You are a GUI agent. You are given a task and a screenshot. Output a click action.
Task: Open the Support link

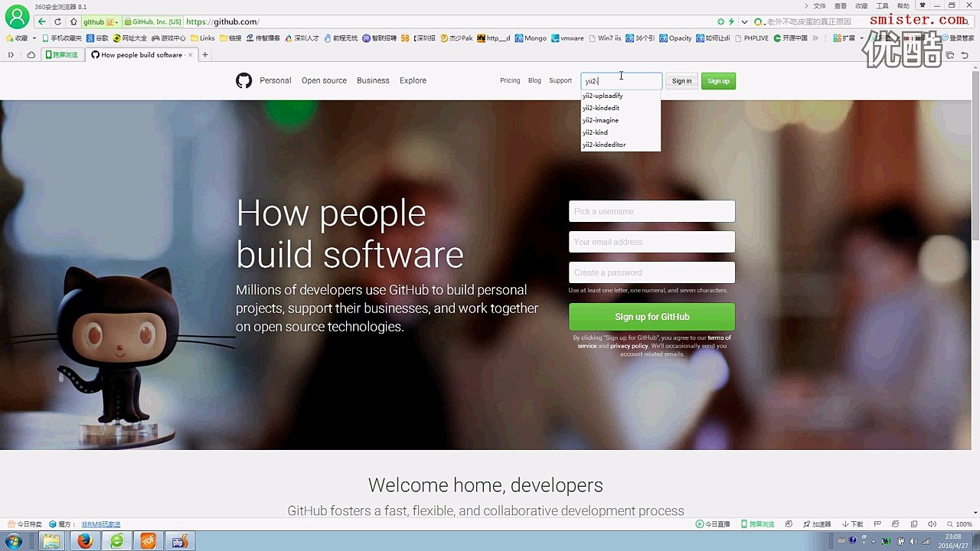560,80
